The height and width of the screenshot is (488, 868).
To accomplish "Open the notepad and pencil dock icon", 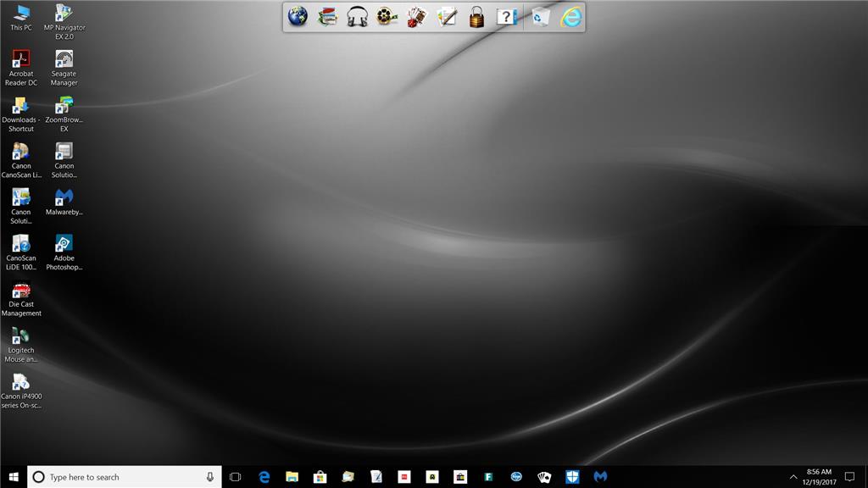I will (447, 17).
